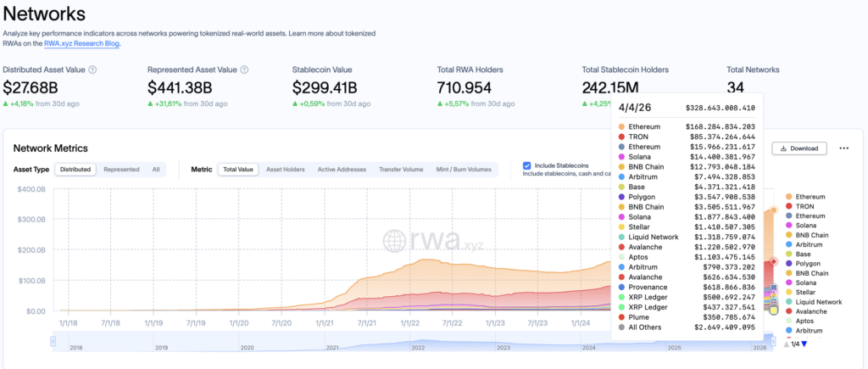
Task: Click the 1/4 legend page indicator
Action: 795,344
